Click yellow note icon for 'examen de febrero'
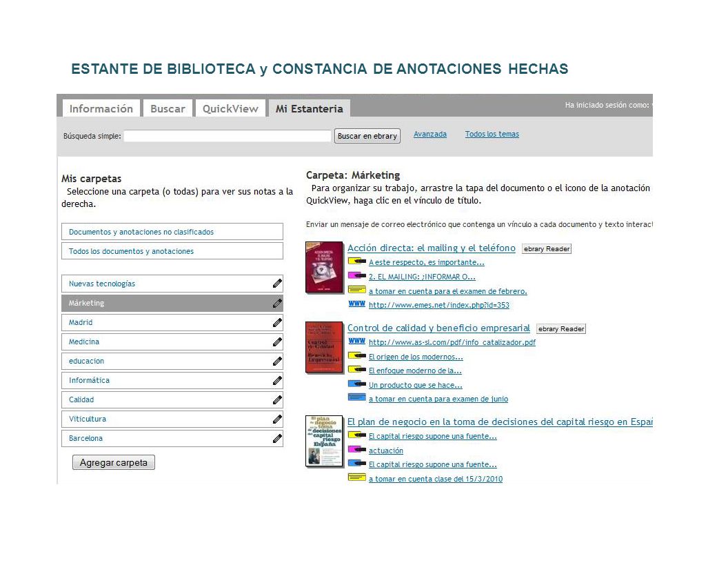This screenshot has height=563, width=728. (x=357, y=290)
